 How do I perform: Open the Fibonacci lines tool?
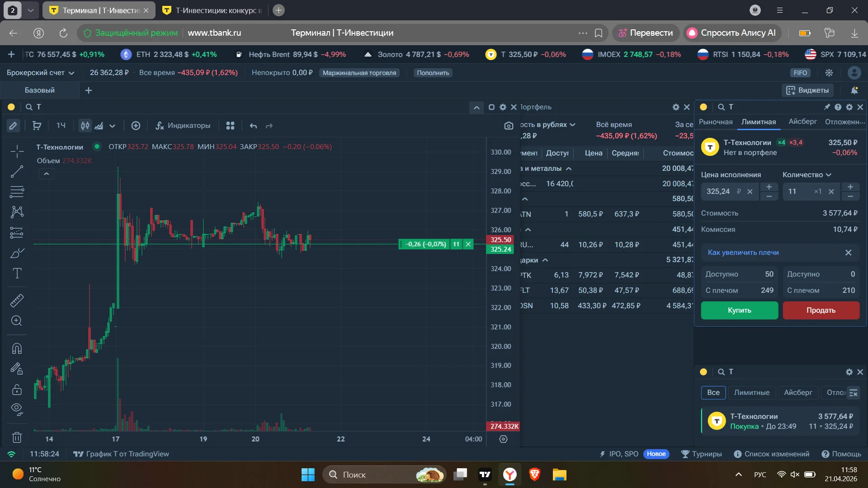[x=17, y=192]
